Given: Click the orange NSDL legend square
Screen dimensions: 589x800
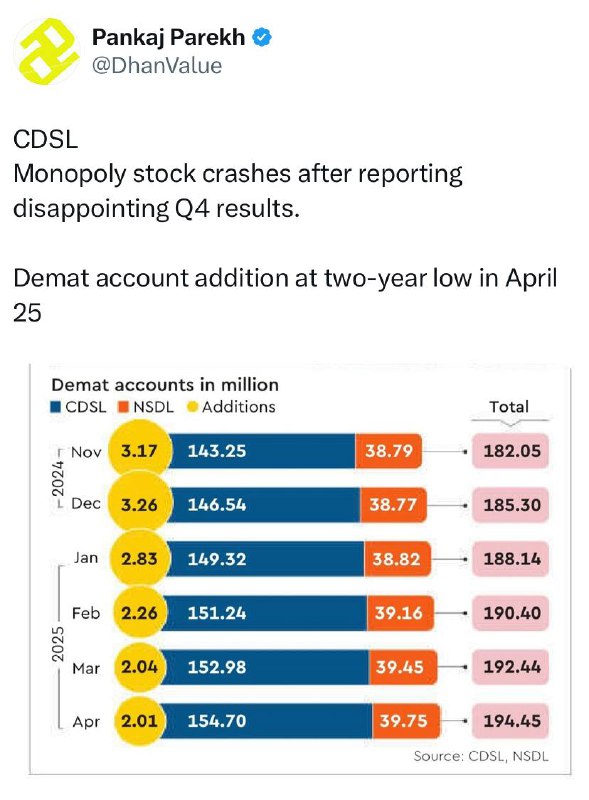Looking at the screenshot, I should coord(124,407).
